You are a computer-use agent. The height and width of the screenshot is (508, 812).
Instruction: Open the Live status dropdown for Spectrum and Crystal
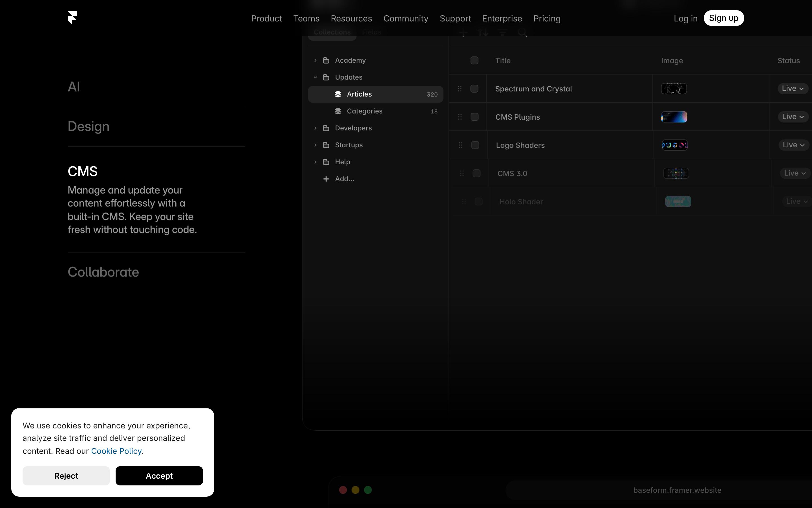[x=793, y=89]
